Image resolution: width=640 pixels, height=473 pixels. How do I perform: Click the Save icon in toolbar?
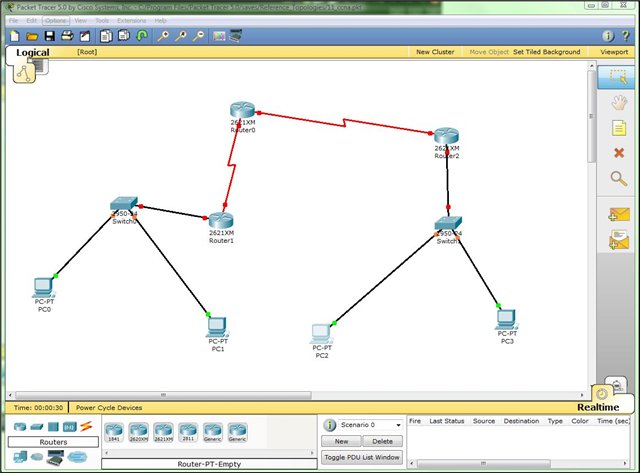coord(48,36)
